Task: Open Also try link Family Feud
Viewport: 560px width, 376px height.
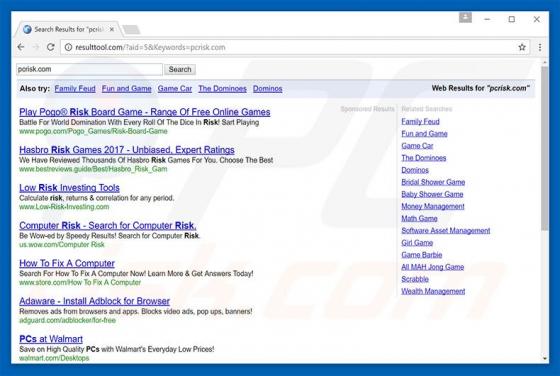Action: pos(75,89)
